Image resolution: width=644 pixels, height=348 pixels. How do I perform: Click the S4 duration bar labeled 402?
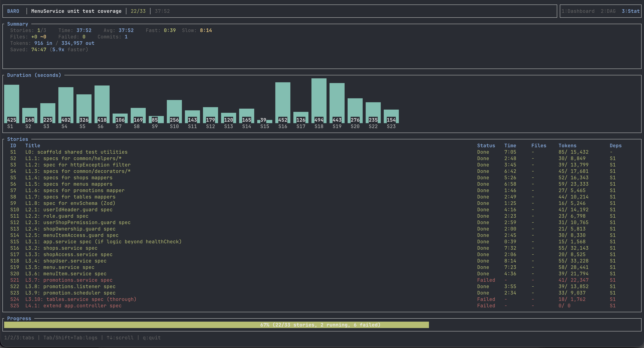[x=66, y=105]
